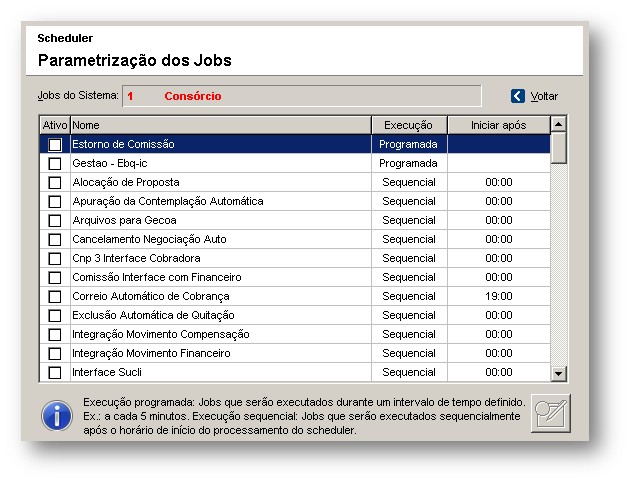Select Cancelamento Negociação Auto job name
Screen dimensions: 631x483
pos(149,239)
